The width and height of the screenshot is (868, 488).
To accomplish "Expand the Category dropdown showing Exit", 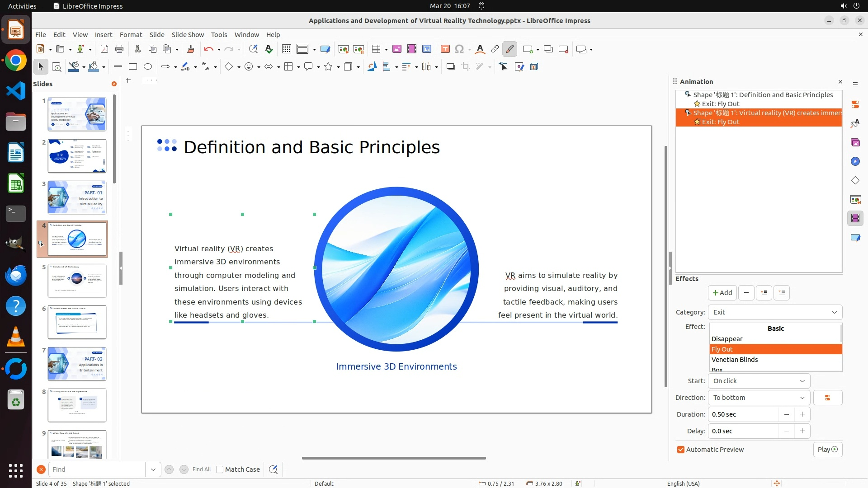I will [x=775, y=312].
